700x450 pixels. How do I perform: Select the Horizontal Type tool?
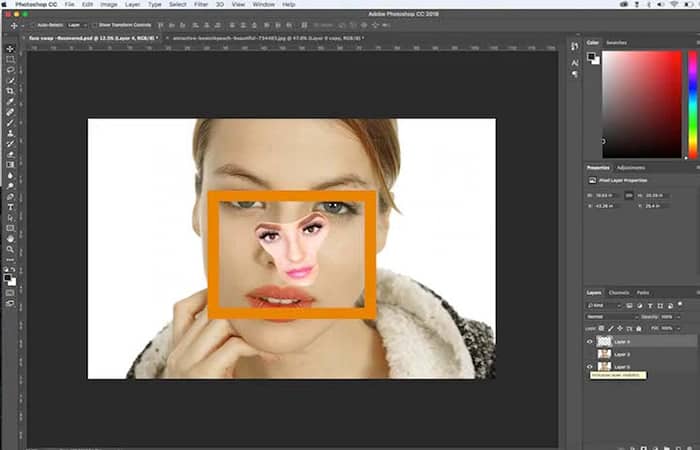tap(10, 207)
